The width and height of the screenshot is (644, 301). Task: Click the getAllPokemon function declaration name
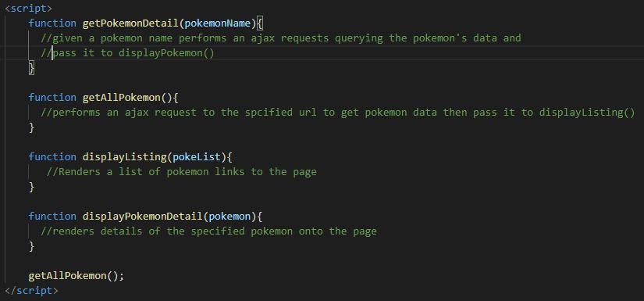click(x=122, y=98)
